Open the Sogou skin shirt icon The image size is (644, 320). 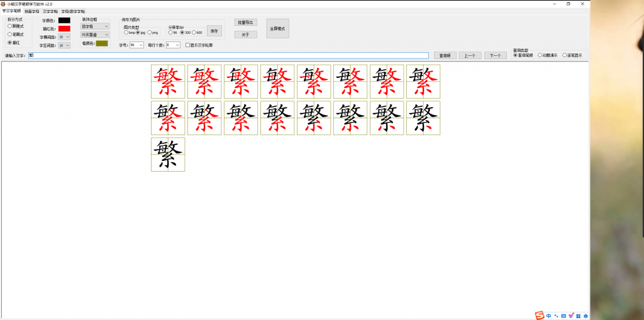571,316
